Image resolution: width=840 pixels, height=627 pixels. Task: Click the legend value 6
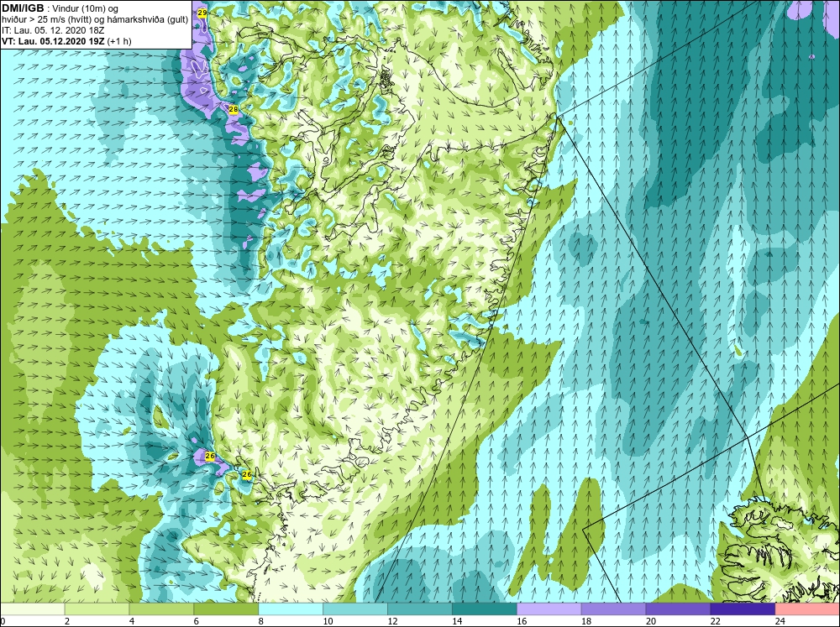click(196, 621)
